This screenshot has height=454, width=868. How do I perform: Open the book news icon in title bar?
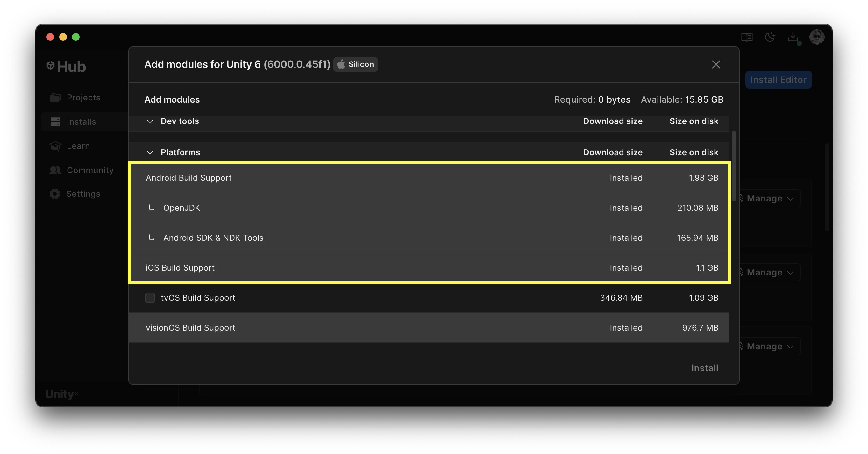[747, 37]
